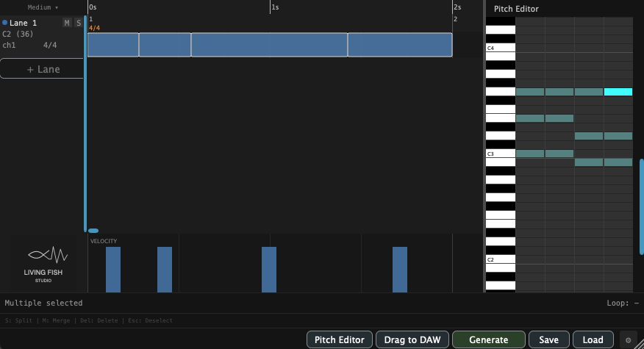Click the vertical lane scrollbar
Screen dimensions: 644x349
click(85, 124)
